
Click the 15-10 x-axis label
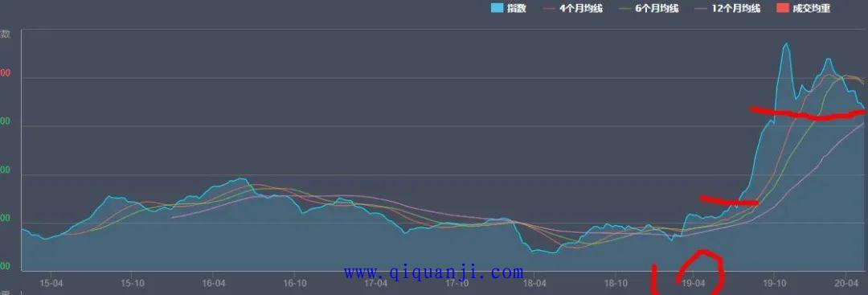click(x=131, y=283)
